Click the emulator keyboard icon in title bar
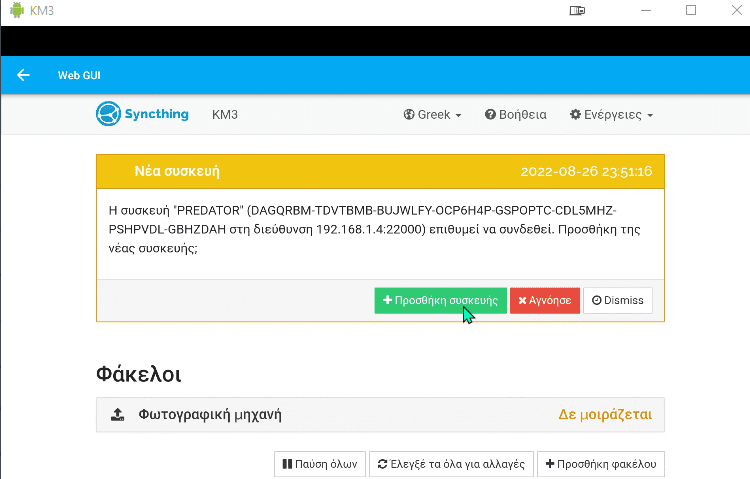Screen dimensions: 750x479 click(x=577, y=11)
